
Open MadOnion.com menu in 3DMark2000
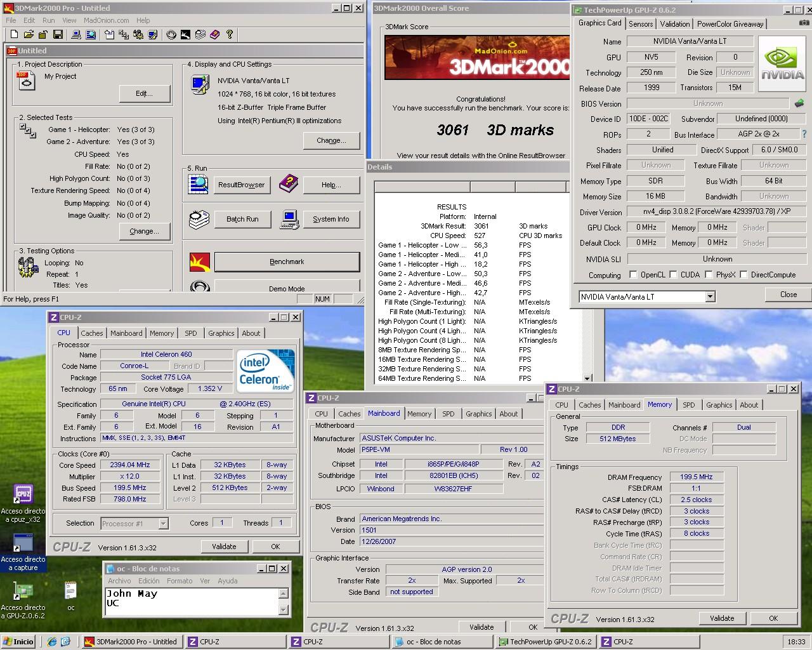pos(107,20)
